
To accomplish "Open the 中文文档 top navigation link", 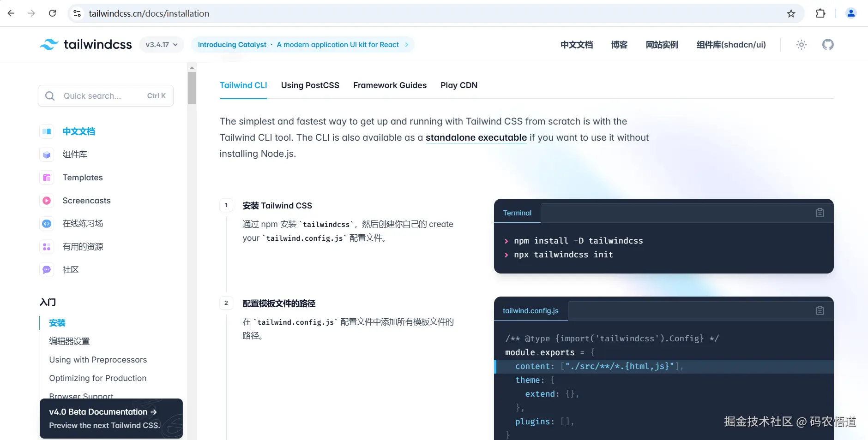I will tap(577, 45).
